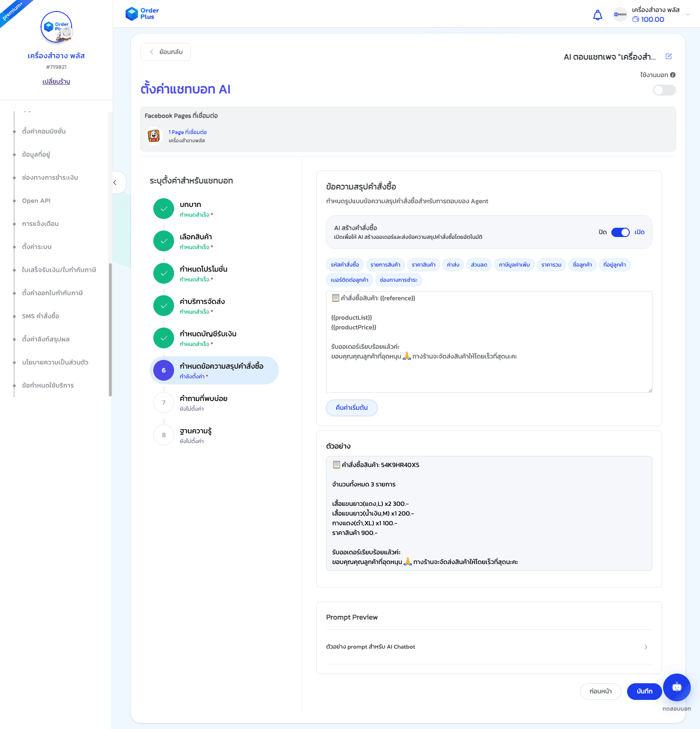
Task: Open ใบเสร็จรับเงิน/ใบกำกับภาษี in sidebar
Action: pos(59,270)
